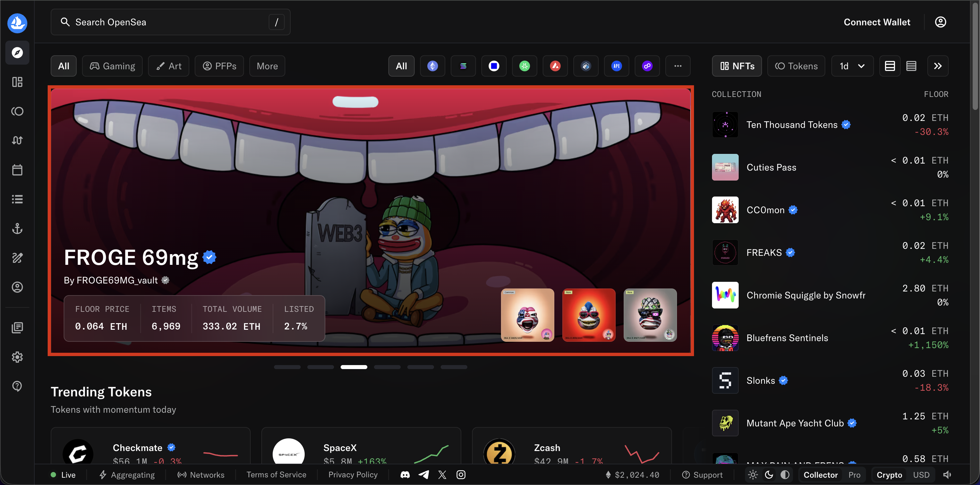Open the 1d timeframe dropdown
The image size is (980, 485).
coord(852,66)
